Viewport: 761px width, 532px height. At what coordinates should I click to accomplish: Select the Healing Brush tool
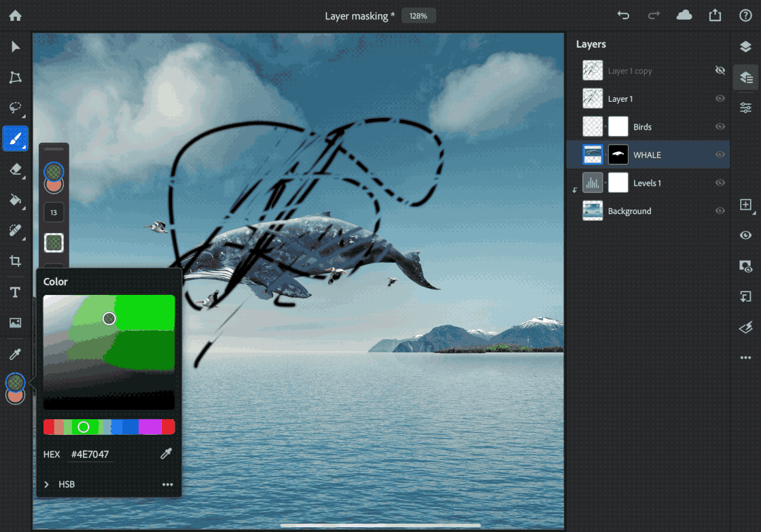pyautogui.click(x=14, y=231)
